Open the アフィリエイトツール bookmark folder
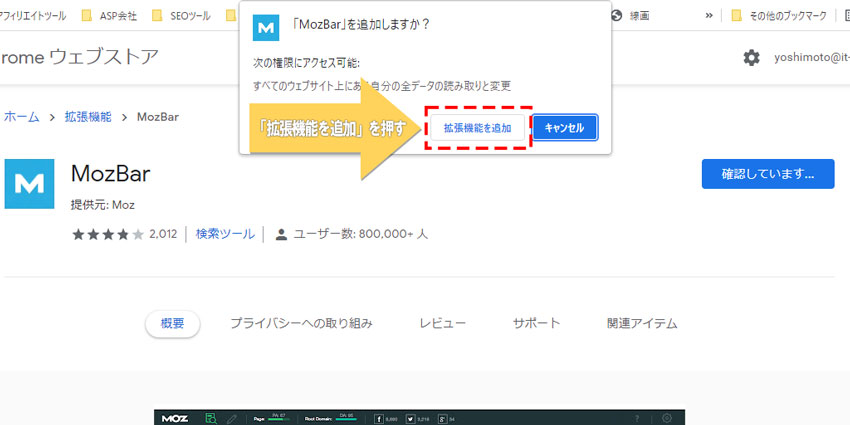 33,16
